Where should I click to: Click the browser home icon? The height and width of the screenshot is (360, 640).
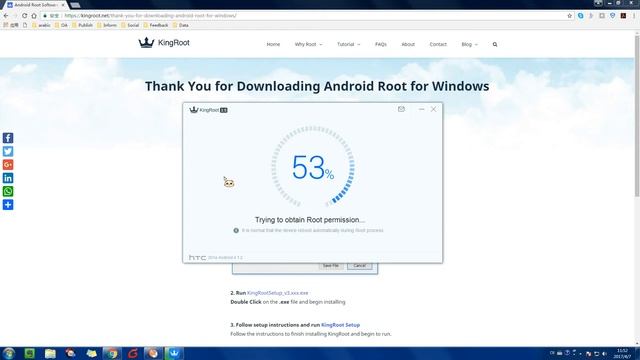click(x=34, y=16)
